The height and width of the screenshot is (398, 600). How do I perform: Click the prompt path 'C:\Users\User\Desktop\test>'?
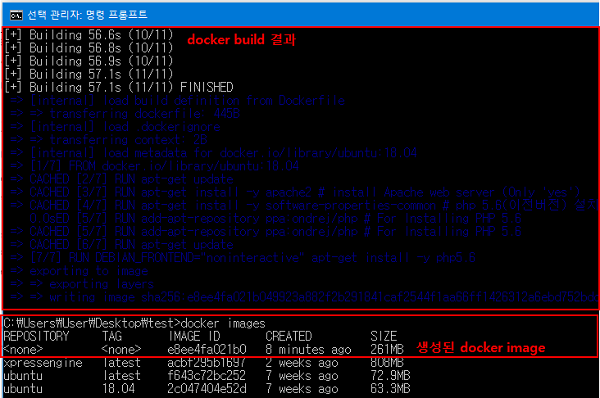(x=92, y=324)
